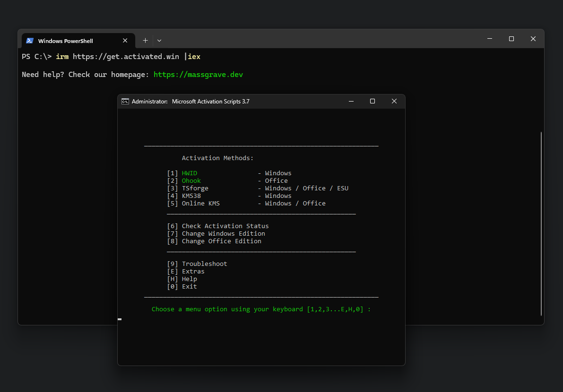Maximize the Microsoft Activation Scripts window
This screenshot has width=563, height=392.
point(372,102)
